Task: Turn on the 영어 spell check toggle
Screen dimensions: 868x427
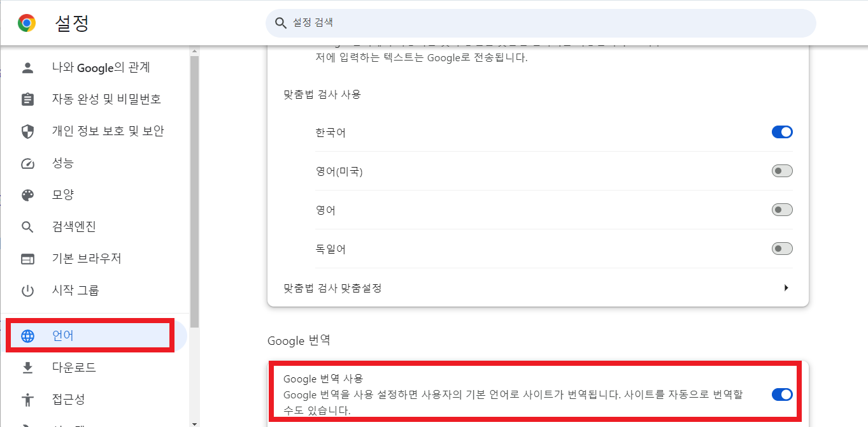Action: [782, 210]
